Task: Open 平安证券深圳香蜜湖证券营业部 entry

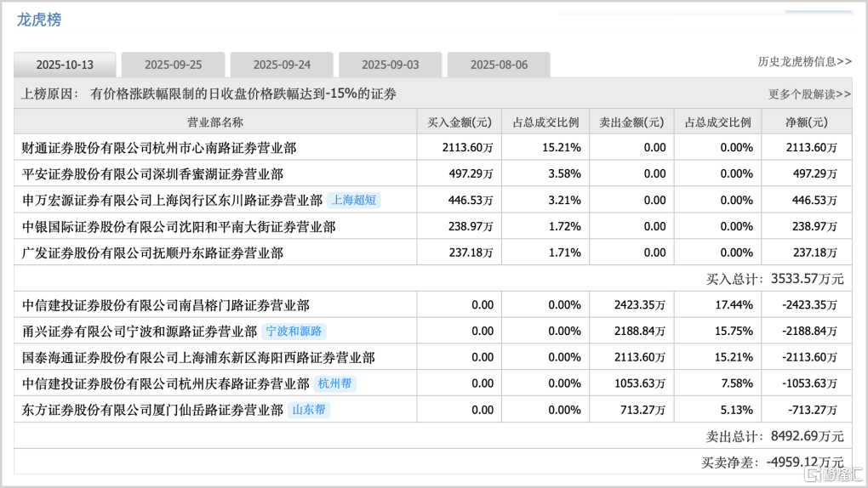Action: pos(151,174)
